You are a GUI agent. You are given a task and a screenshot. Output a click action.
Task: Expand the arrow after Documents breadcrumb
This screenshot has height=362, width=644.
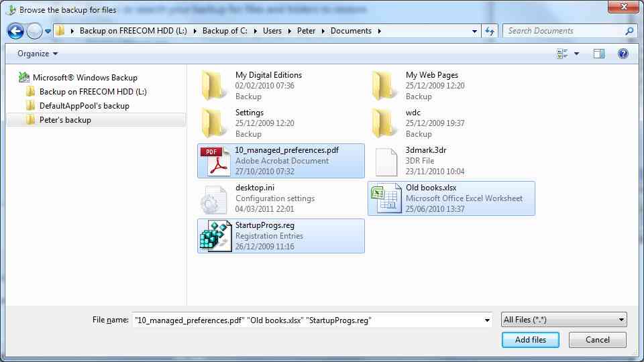379,31
